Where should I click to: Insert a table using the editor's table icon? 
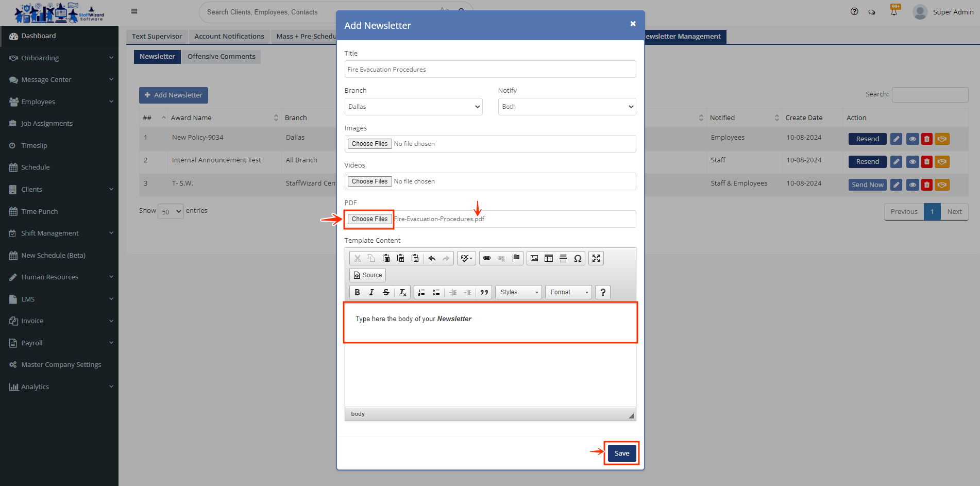coord(549,258)
